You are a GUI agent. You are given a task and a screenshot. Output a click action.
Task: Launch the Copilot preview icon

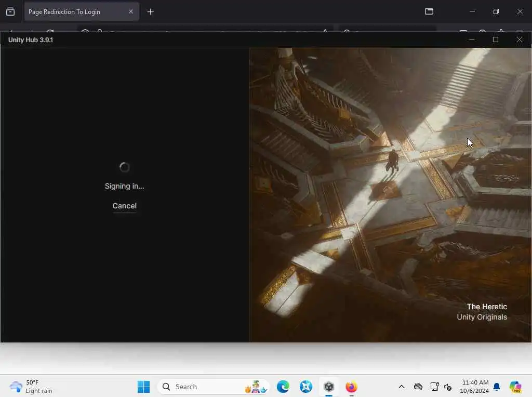tap(515, 387)
